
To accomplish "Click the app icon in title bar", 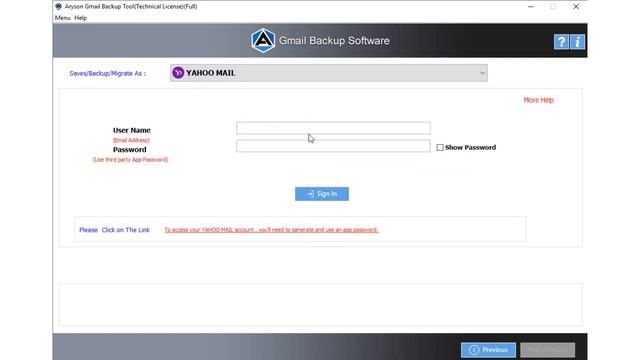I will pyautogui.click(x=58, y=7).
